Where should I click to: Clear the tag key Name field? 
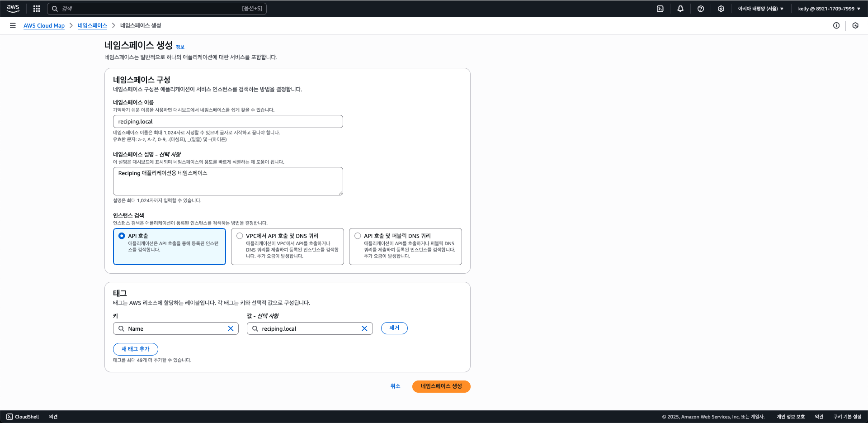(231, 328)
